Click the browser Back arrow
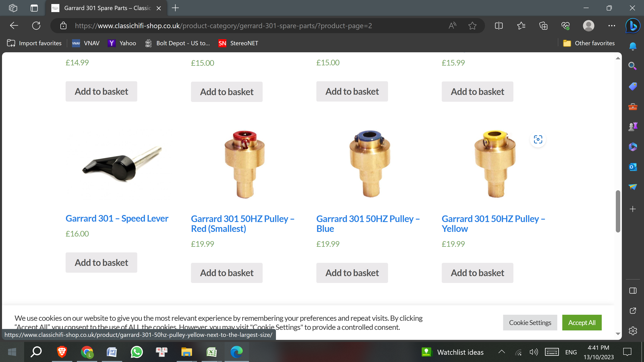644x362 pixels. click(x=14, y=26)
